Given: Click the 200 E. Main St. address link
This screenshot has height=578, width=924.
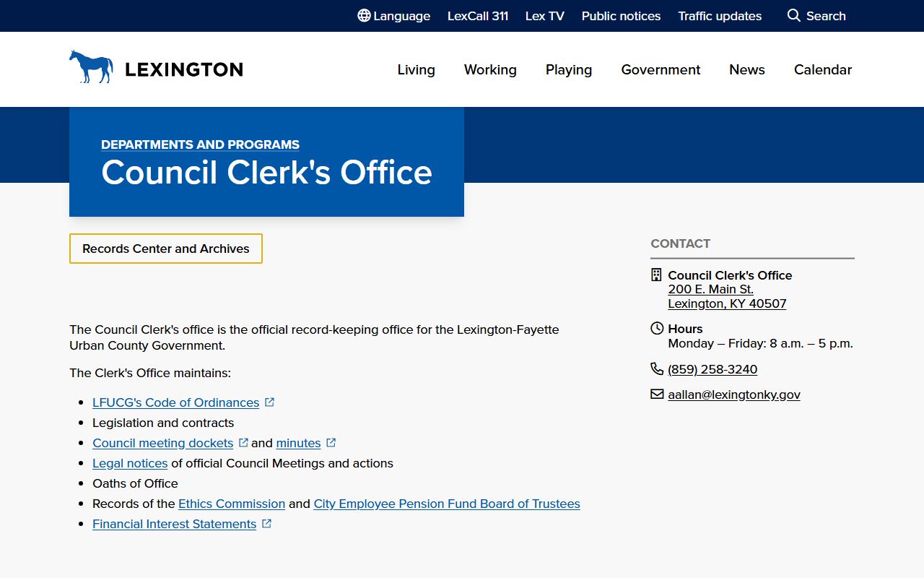Looking at the screenshot, I should pos(727,296).
